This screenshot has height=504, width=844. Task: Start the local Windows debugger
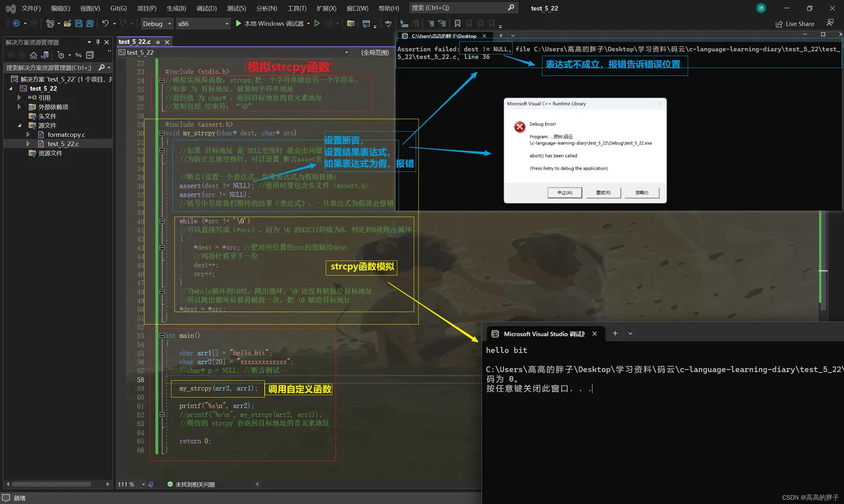point(269,24)
